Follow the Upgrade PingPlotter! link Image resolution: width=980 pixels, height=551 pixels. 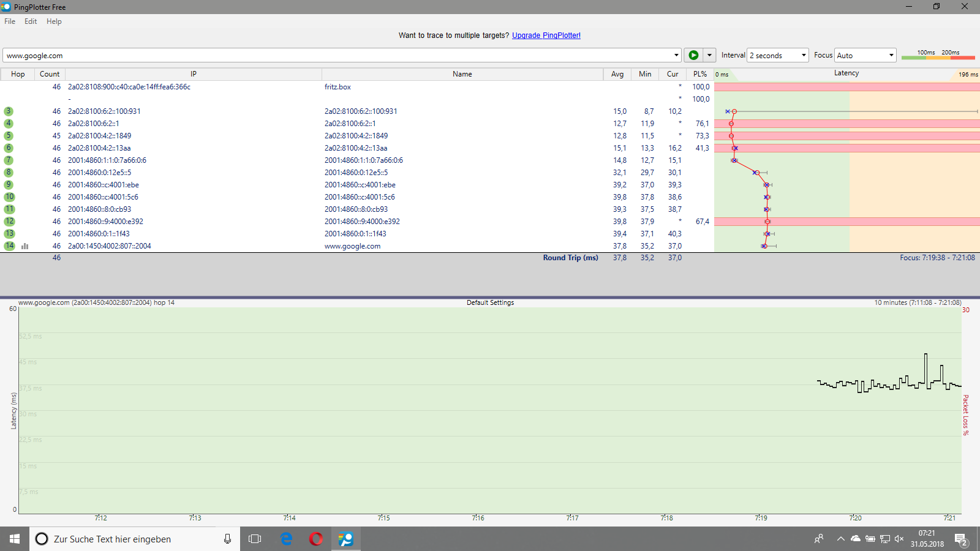tap(546, 36)
